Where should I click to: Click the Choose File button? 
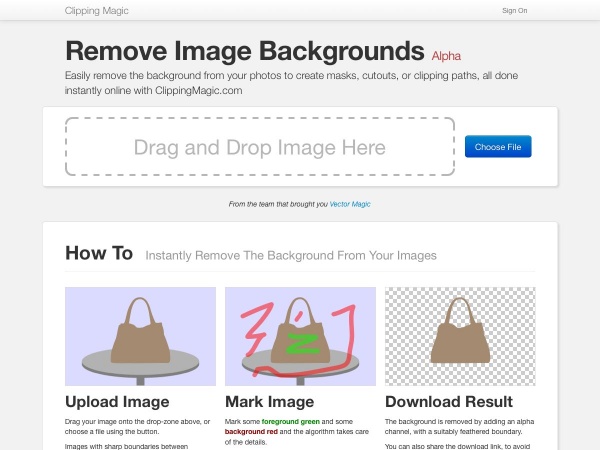click(x=498, y=147)
